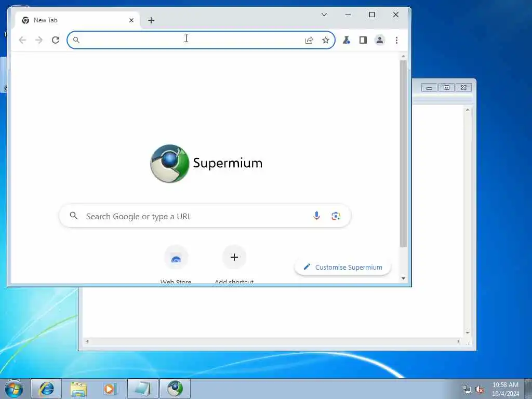Launch Internet Explorer from taskbar
532x399 pixels.
46,389
